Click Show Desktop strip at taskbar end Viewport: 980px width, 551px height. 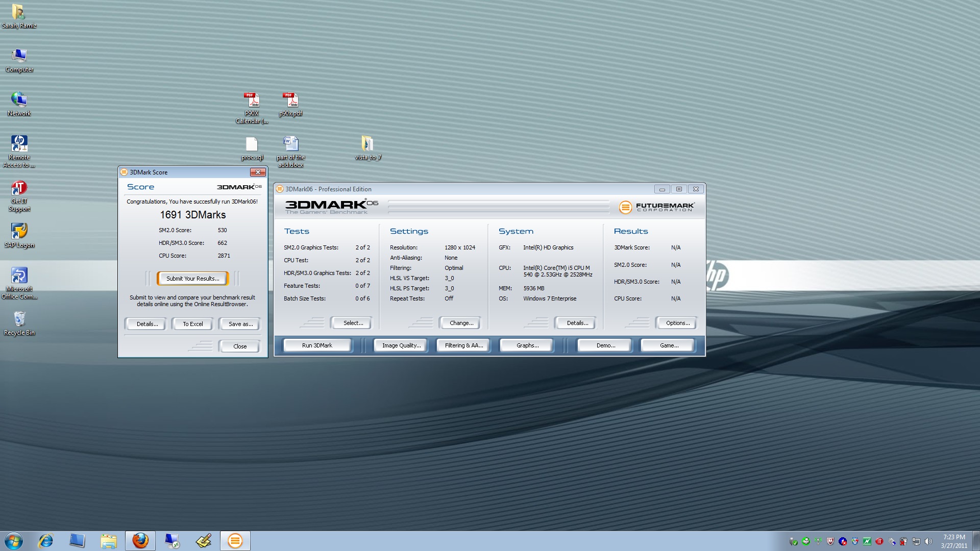(976, 541)
